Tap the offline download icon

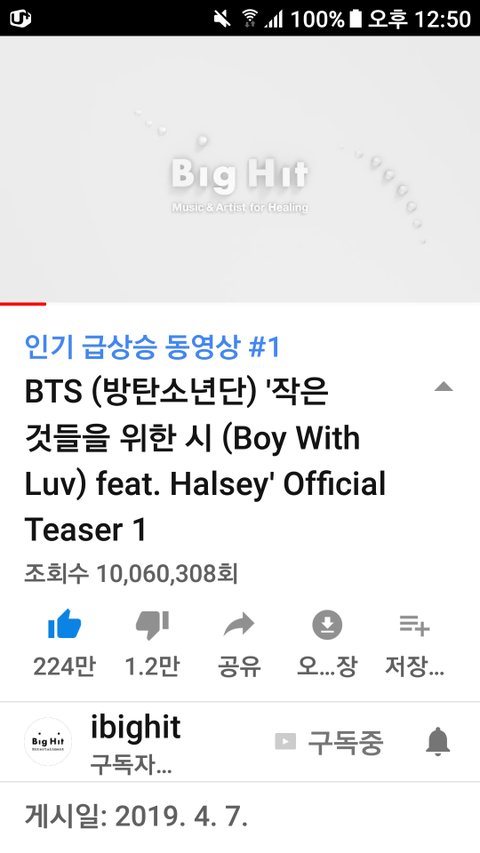click(x=327, y=625)
